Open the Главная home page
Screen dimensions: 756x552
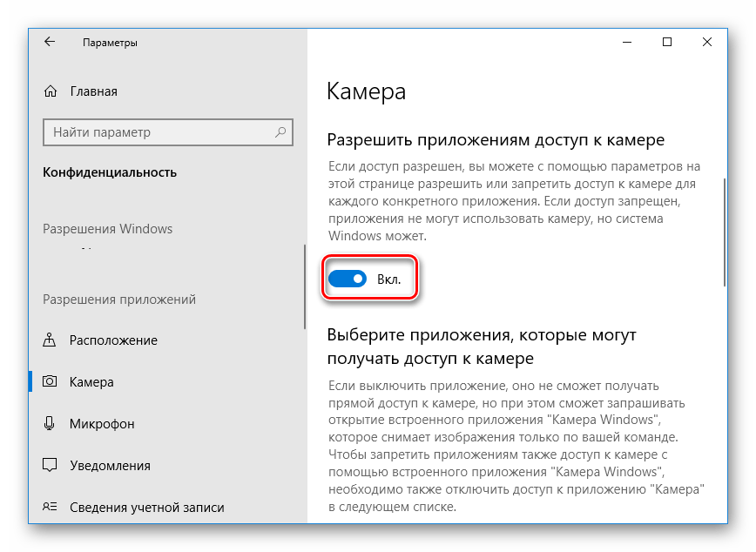tap(93, 91)
